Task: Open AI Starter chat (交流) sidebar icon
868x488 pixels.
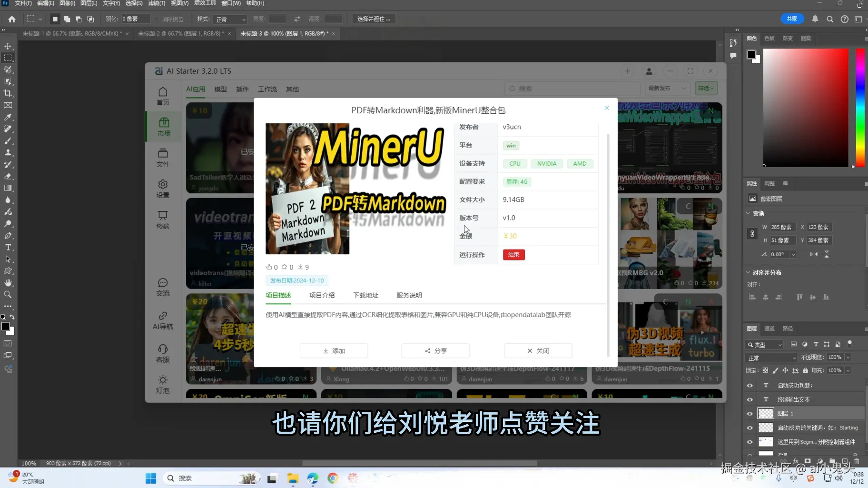Action: [163, 287]
